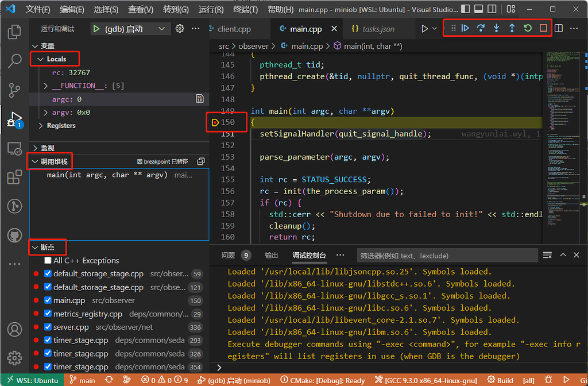The width and height of the screenshot is (588, 386).
Task: Open the 终端(T) menu
Action: (x=245, y=9)
